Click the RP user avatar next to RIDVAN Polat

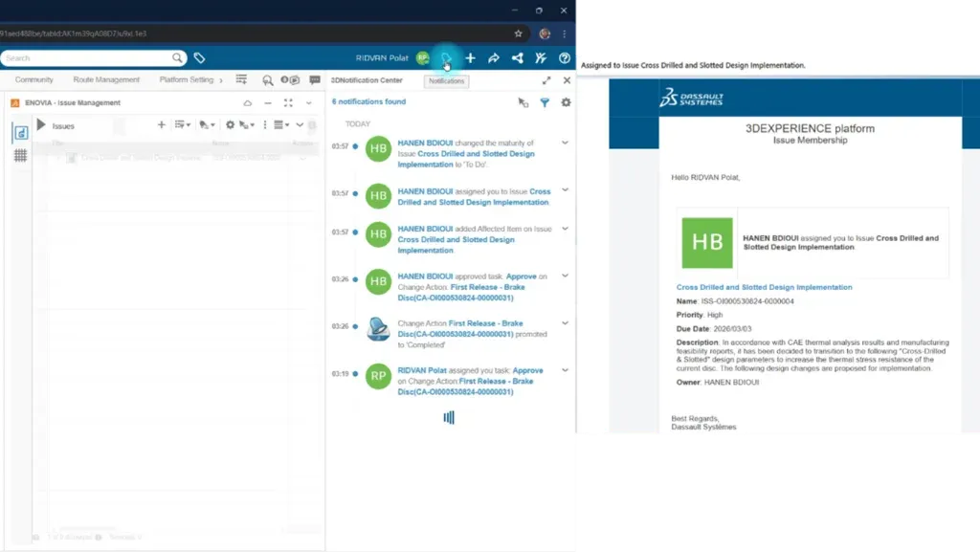tap(423, 58)
